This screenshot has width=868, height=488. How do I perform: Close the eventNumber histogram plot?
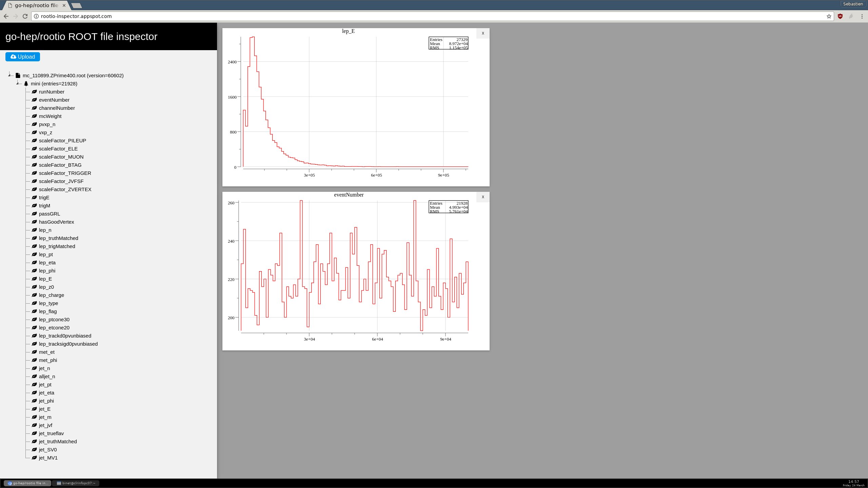483,197
